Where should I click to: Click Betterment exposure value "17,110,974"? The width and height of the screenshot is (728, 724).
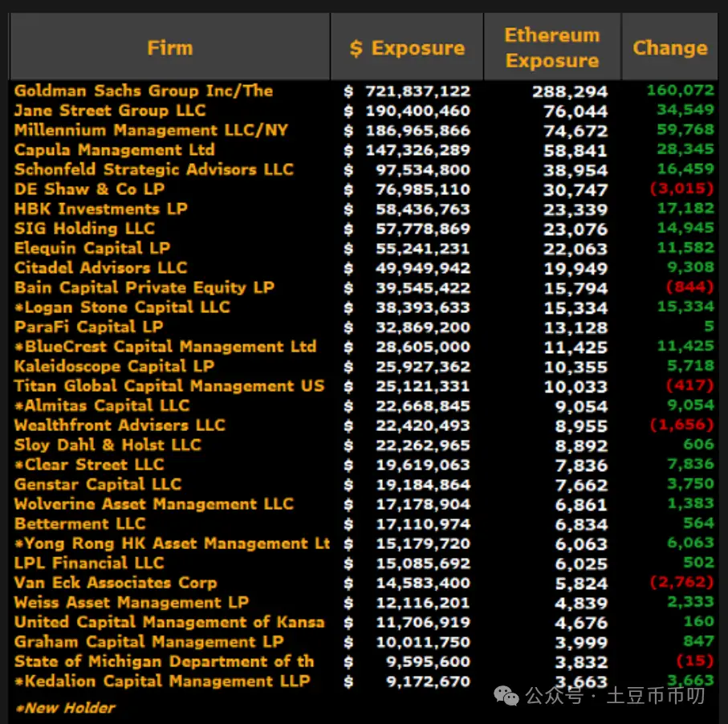[x=423, y=524]
